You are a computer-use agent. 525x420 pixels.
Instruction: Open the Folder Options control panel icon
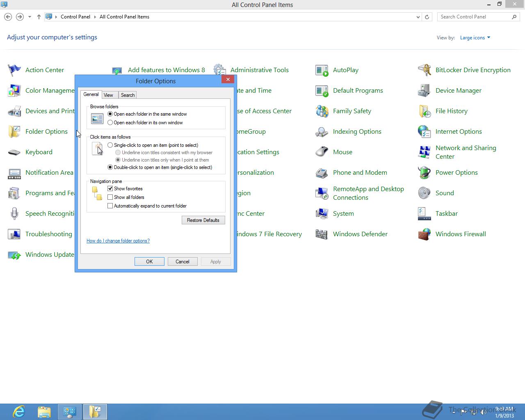tap(14, 132)
